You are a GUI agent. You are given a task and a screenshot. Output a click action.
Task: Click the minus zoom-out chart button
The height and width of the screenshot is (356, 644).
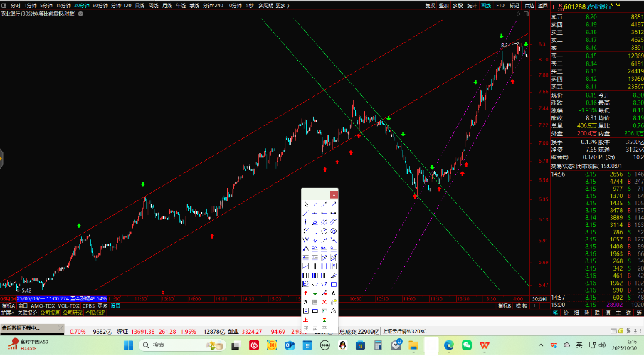click(x=545, y=306)
